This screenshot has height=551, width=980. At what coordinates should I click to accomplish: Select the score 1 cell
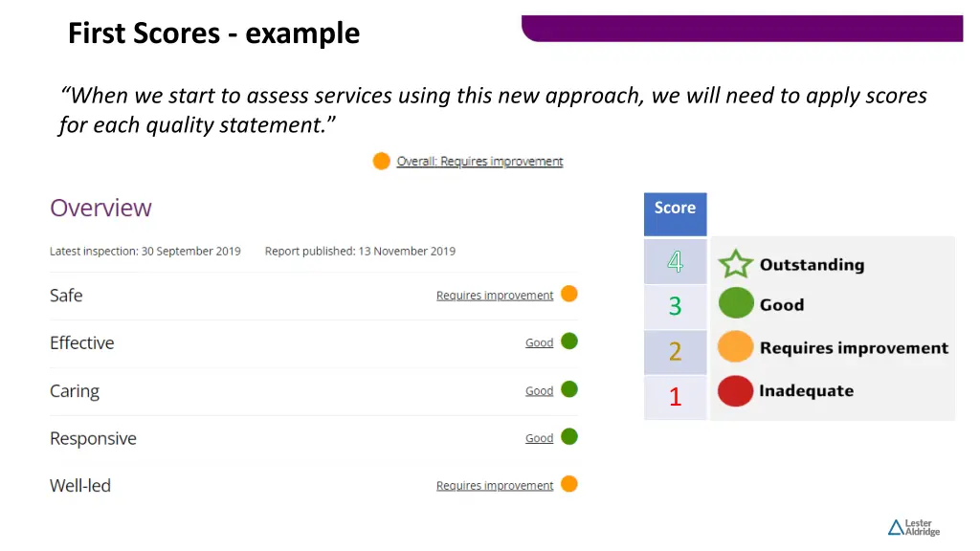pos(675,397)
